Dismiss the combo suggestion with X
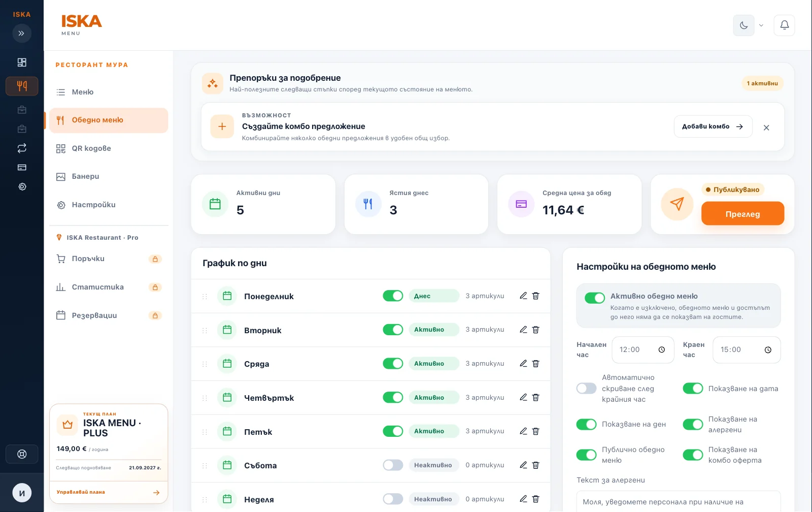Viewport: 812px width, 512px height. (x=766, y=127)
